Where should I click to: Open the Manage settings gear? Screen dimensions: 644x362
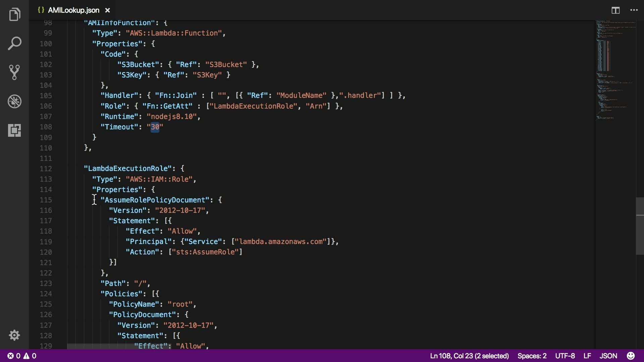click(x=14, y=335)
